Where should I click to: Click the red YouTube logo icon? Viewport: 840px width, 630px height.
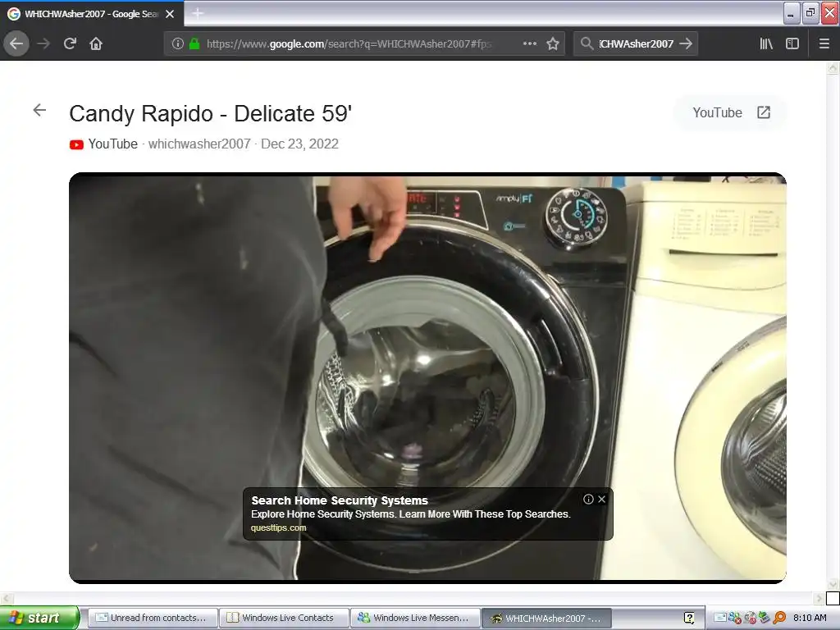76,144
